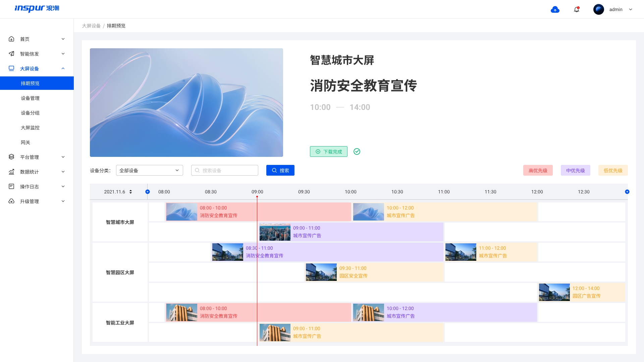Viewport: 644px width, 362px height.
Task: Open 智能工业大屏 09:00-11:00 城市宣传广告 thumbnail
Action: coord(275,333)
